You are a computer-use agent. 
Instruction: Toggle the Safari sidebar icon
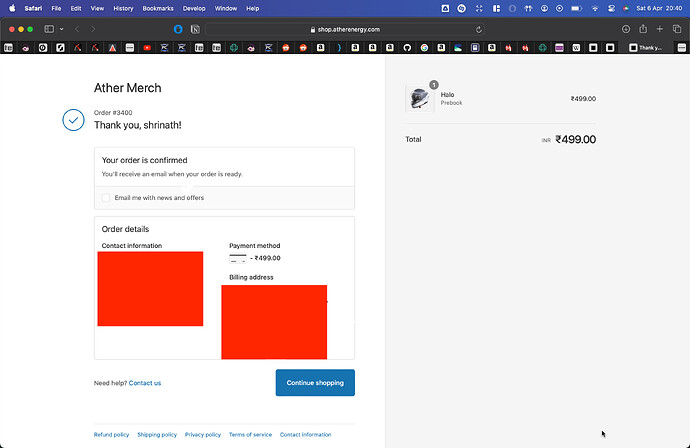(49, 29)
